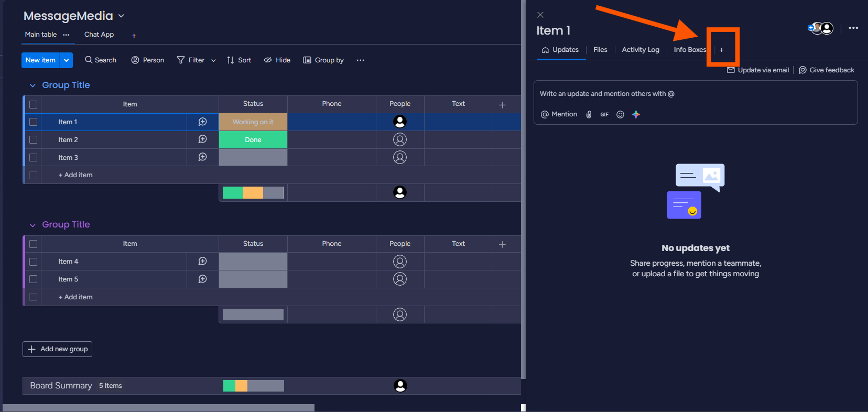
Task: Check the box for Item 3
Action: 34,157
